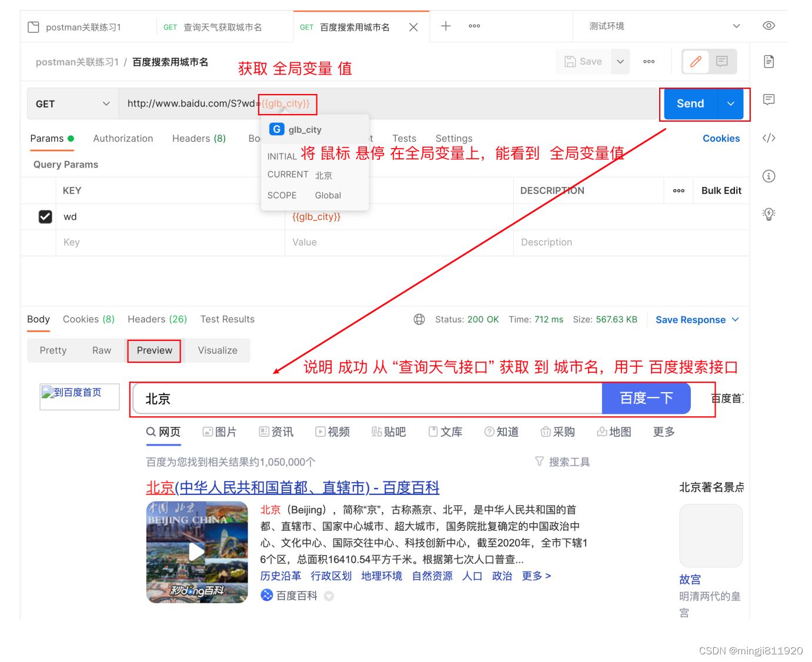Viewport: 812px width, 662px height.
Task: Open the 历史沿革 sub-link
Action: 280,576
